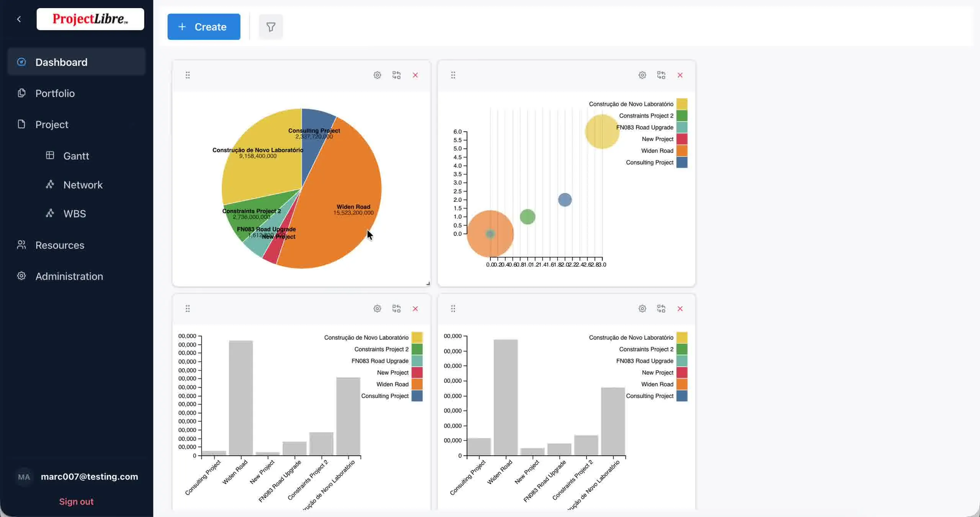
Task: Click red New Project swatch in bubble legend
Action: point(681,139)
